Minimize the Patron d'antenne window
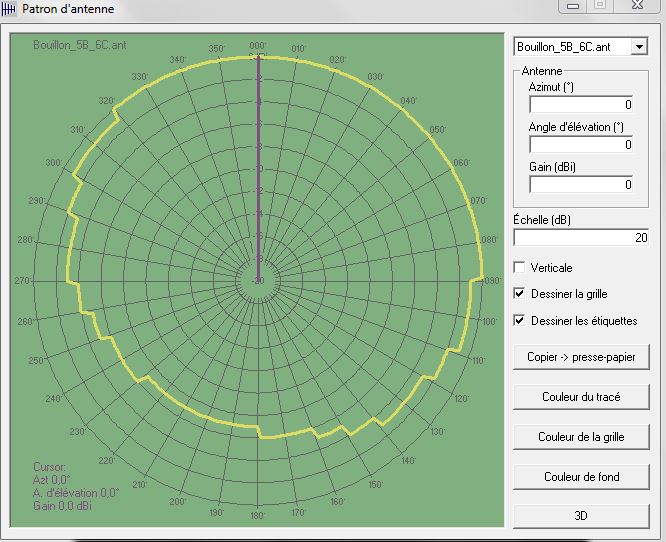Image resolution: width=666 pixels, height=542 pixels. (573, 6)
